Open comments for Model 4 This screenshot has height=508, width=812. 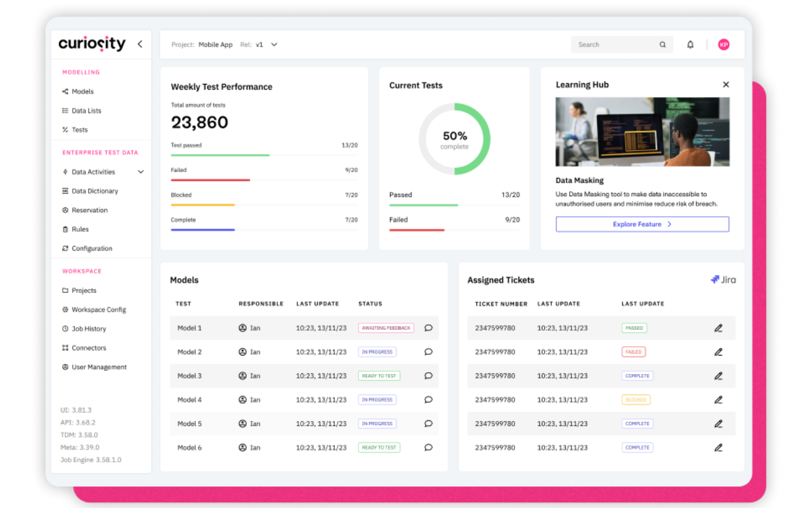pos(428,400)
